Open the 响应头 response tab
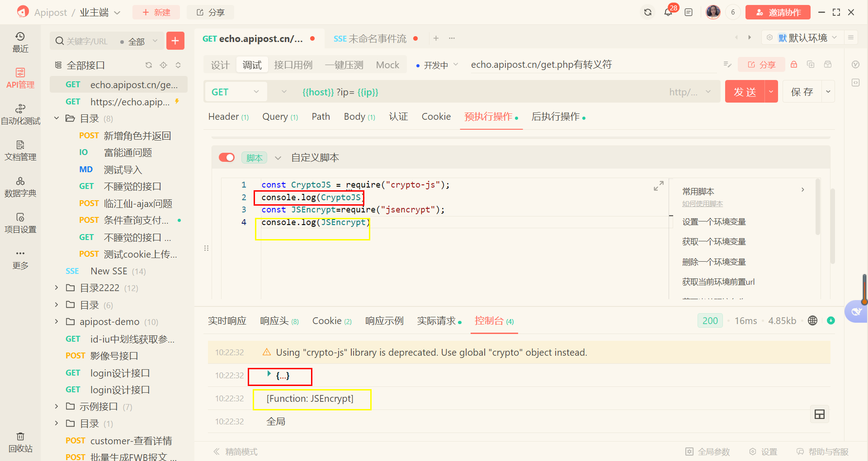This screenshot has height=461, width=868. click(279, 321)
